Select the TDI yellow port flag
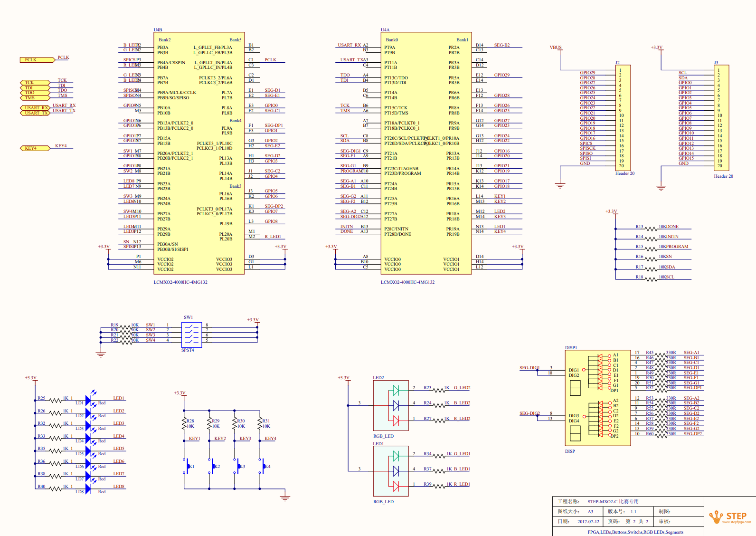 (35, 88)
